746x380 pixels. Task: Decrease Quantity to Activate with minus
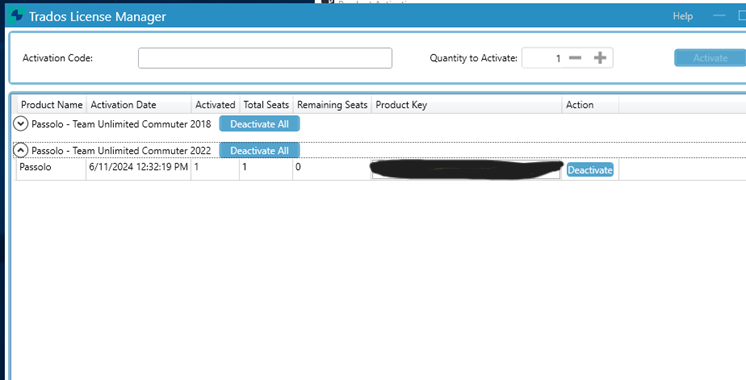[575, 58]
